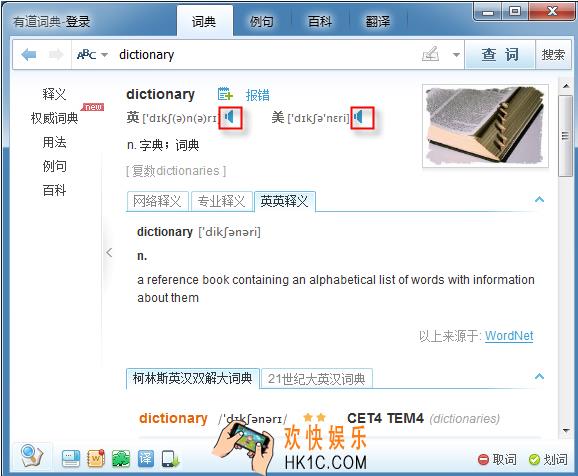
Task: Switch to the 翻译 tab
Action: (378, 21)
